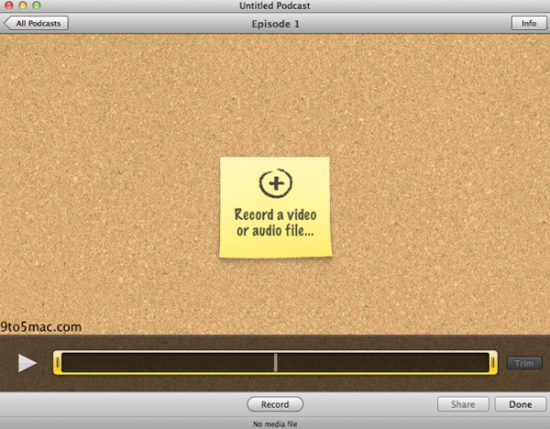Image resolution: width=550 pixels, height=429 pixels.
Task: Close the window with the red button
Action: tap(9, 5)
